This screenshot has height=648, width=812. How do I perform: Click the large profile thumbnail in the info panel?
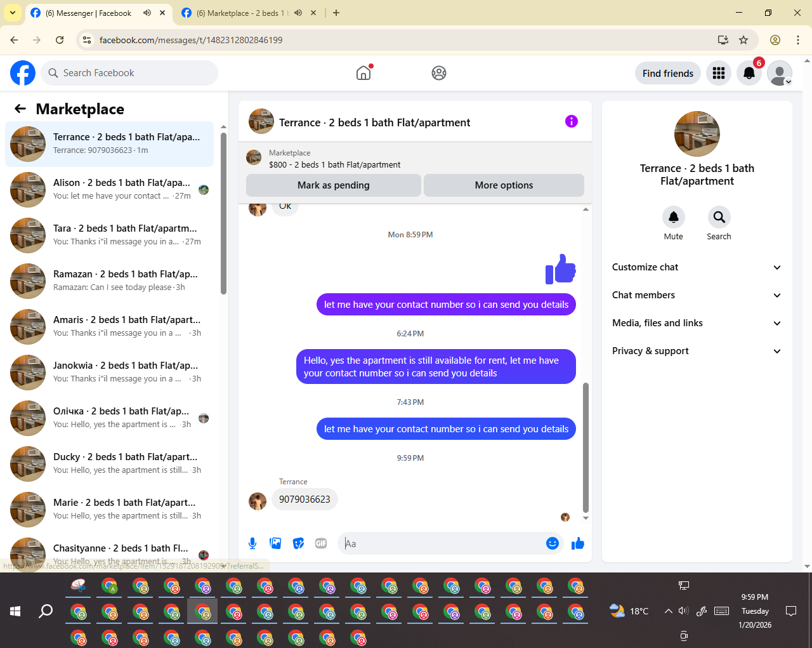[x=697, y=134]
